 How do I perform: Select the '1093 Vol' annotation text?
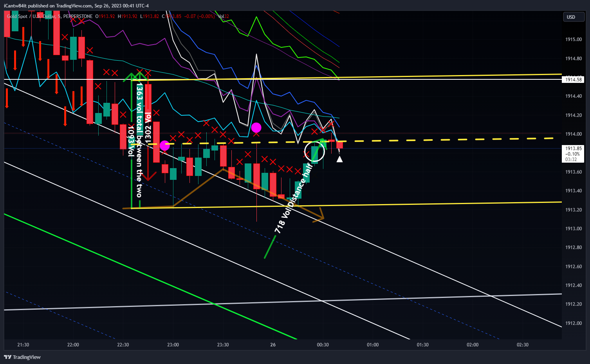(131, 141)
